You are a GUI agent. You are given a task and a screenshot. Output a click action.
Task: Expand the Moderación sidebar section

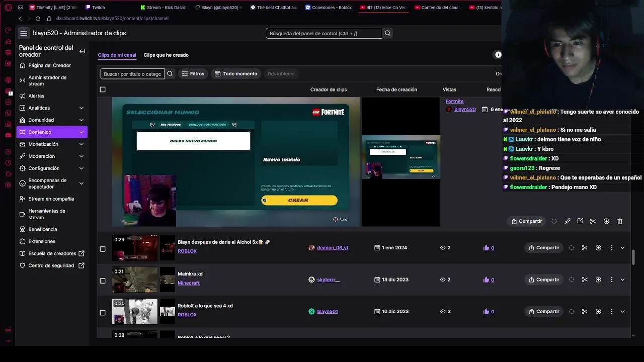point(82,156)
